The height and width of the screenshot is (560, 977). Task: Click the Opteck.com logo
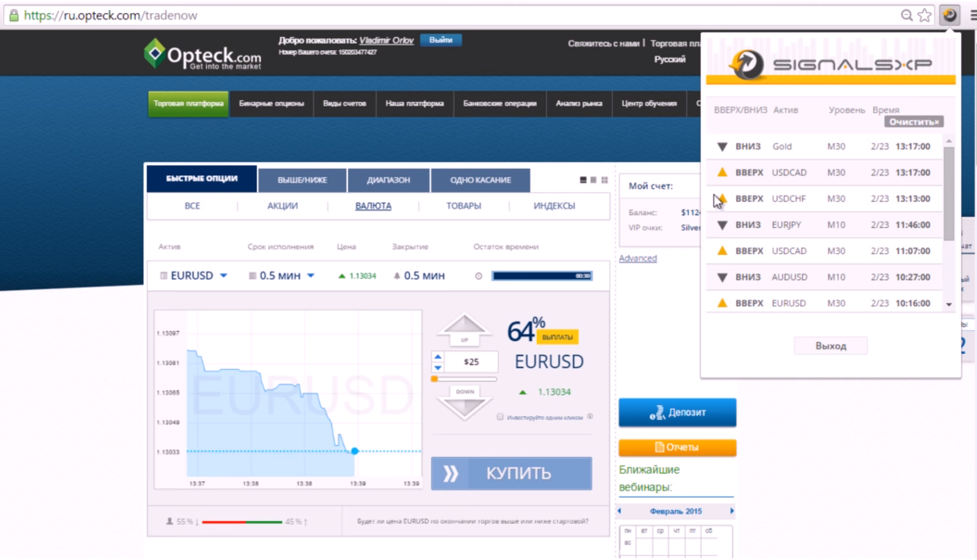click(203, 54)
